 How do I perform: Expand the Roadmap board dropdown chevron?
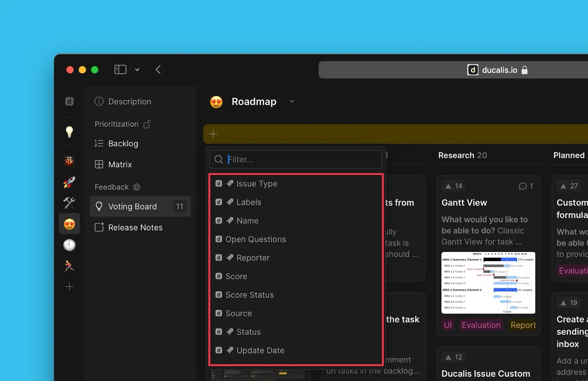pos(292,102)
